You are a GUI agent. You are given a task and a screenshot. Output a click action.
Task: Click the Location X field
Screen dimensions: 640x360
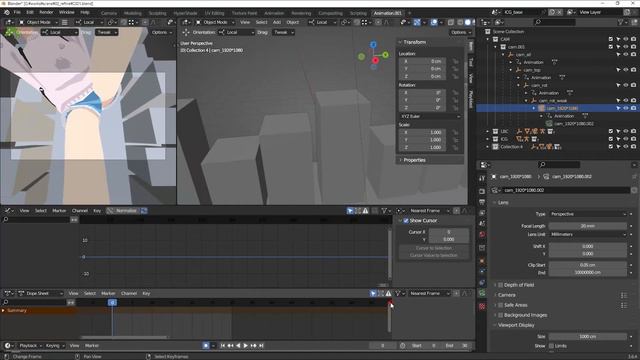click(x=422, y=61)
